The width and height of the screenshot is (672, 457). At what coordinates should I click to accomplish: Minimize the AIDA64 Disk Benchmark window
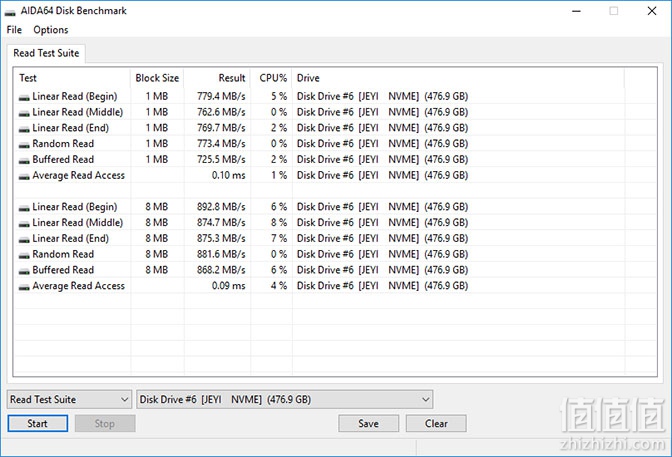pyautogui.click(x=576, y=11)
